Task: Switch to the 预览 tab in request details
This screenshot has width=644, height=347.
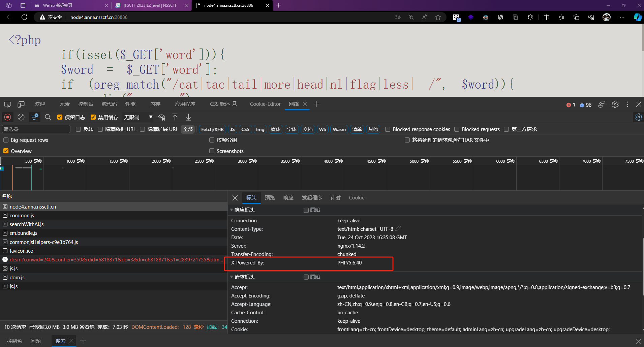Action: tap(270, 198)
